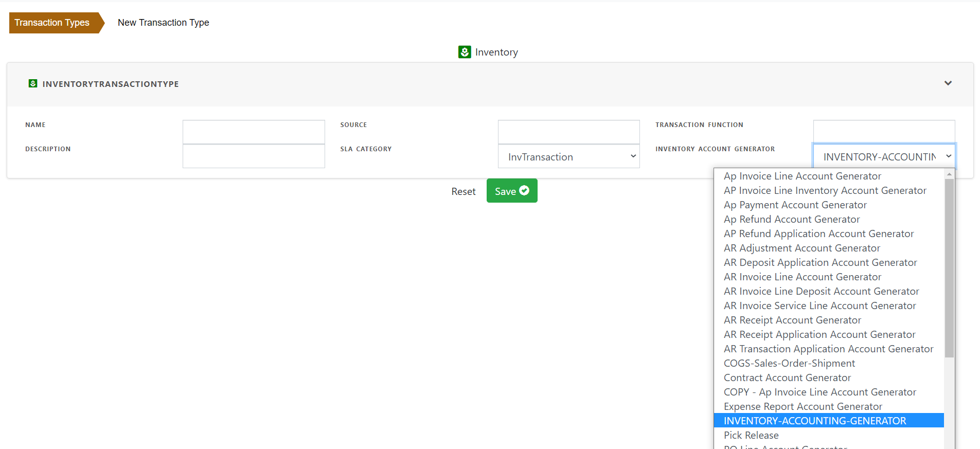Image resolution: width=980 pixels, height=449 pixels.
Task: Select Contract Account Generator
Action: pos(829,378)
